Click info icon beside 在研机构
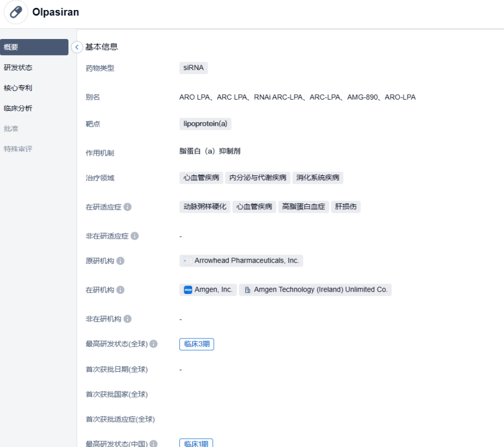Screen dimensions: 504x447 (120, 290)
